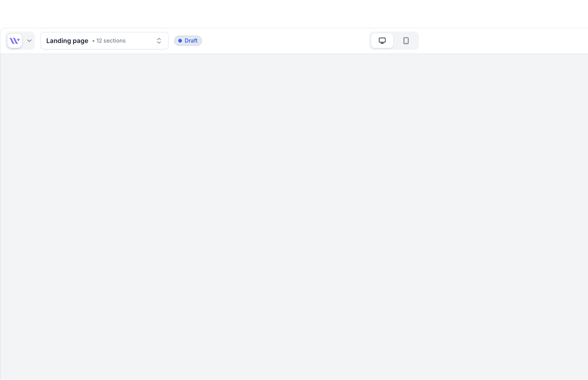Open the Landing page selector dropdown

(x=104, y=41)
